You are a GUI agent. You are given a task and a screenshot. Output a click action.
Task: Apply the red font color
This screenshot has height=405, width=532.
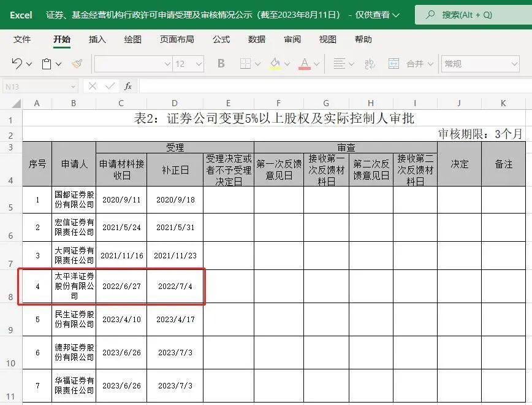coord(305,64)
